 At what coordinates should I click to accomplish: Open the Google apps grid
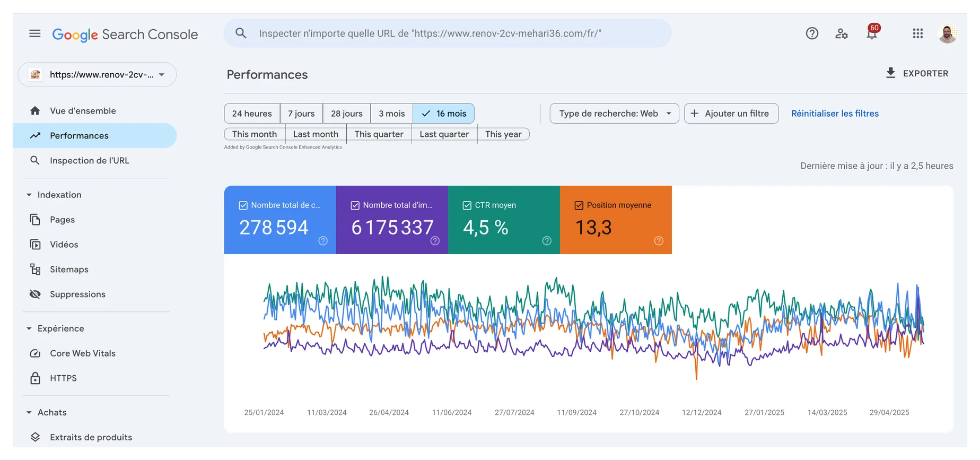(x=918, y=33)
